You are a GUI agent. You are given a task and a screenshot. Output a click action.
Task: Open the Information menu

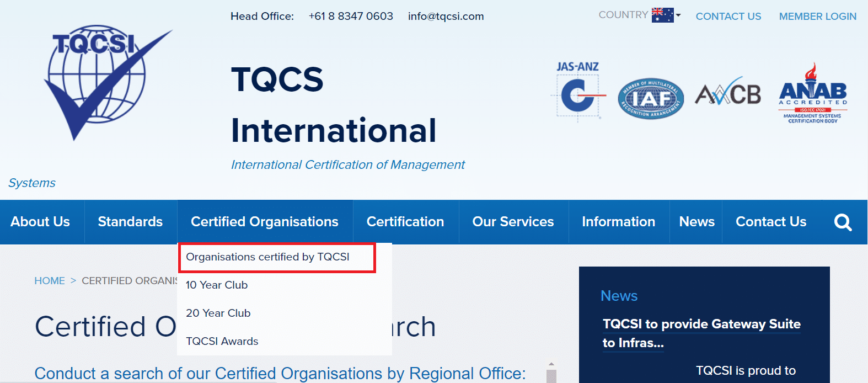point(619,222)
